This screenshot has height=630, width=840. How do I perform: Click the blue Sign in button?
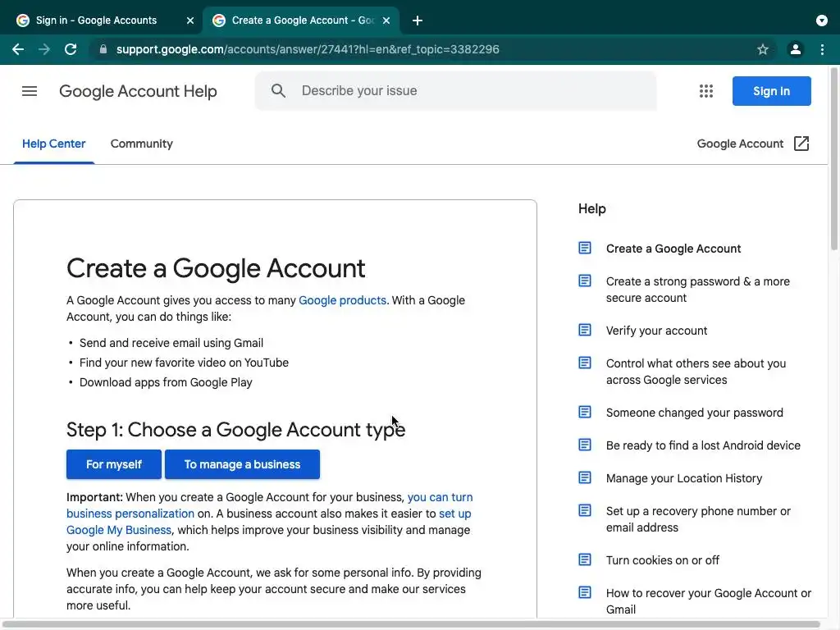[771, 91]
